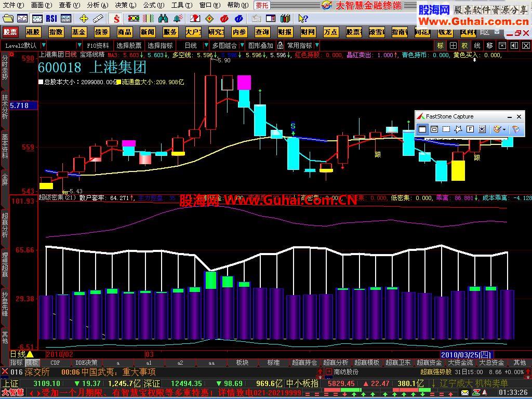Click the 图形叠加 overlay button
Image resolution: width=532 pixels, height=399 pixels.
pyautogui.click(x=261, y=45)
